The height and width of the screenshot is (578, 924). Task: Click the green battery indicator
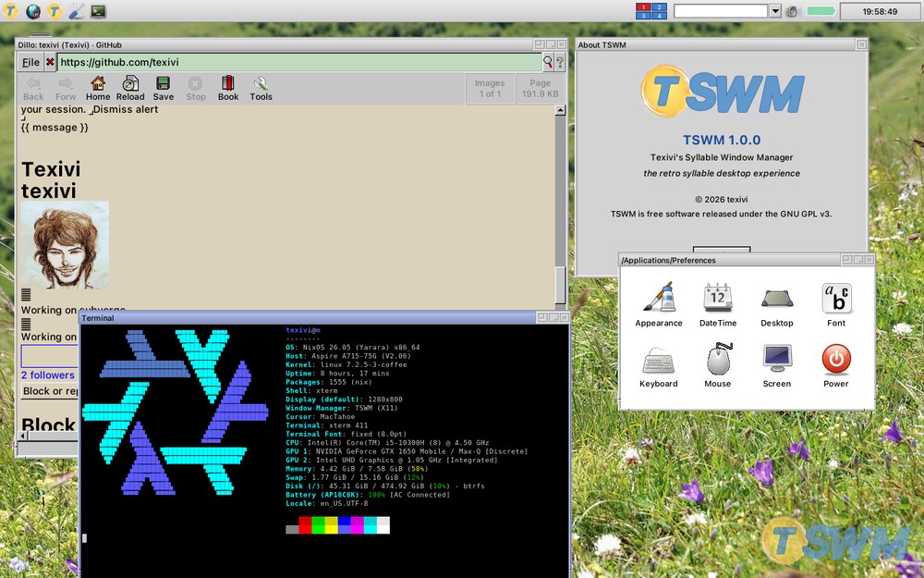point(821,11)
